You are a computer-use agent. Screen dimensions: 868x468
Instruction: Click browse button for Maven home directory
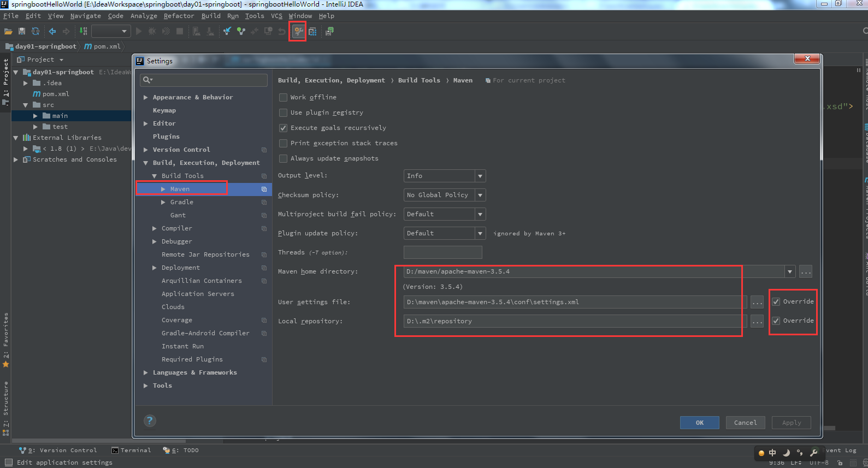pyautogui.click(x=806, y=271)
